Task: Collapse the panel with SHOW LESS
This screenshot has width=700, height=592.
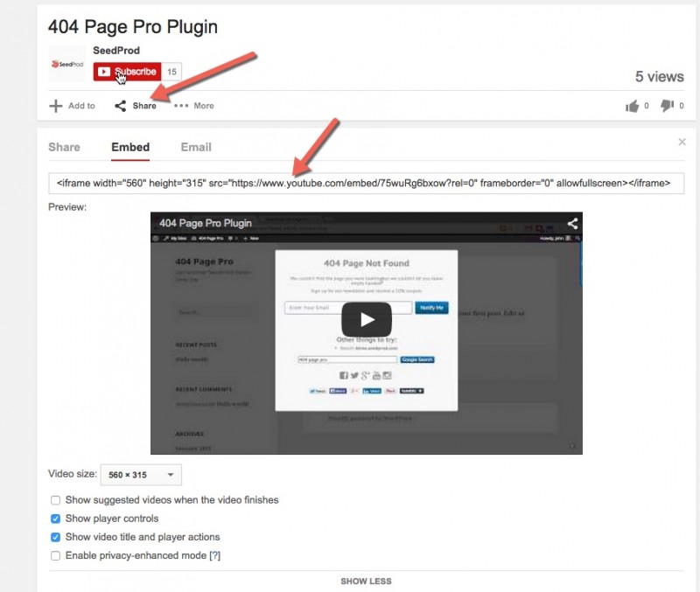Action: (x=367, y=581)
